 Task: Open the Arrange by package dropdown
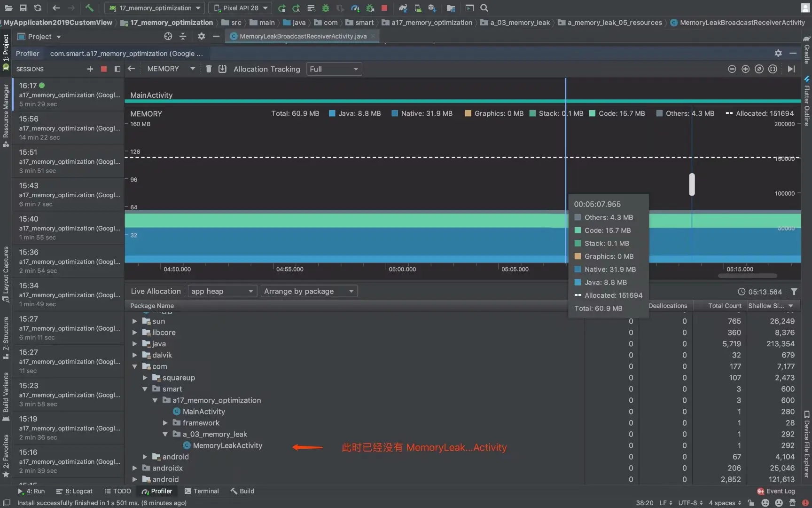point(309,291)
